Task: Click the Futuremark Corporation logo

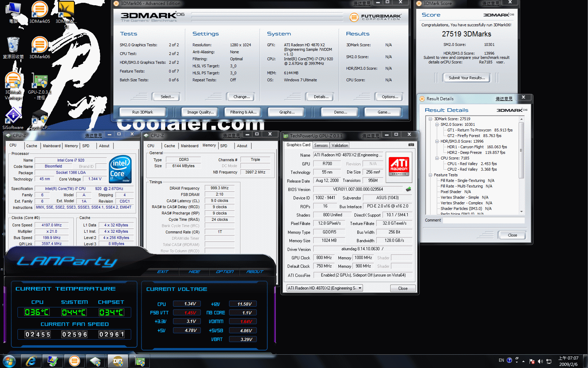Action: pyautogui.click(x=376, y=17)
